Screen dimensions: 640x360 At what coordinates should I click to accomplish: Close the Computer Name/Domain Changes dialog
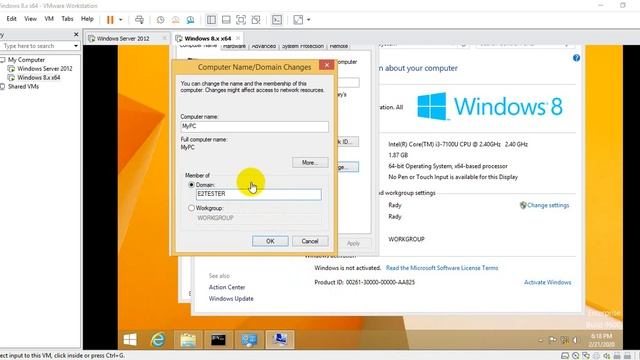[x=327, y=65]
